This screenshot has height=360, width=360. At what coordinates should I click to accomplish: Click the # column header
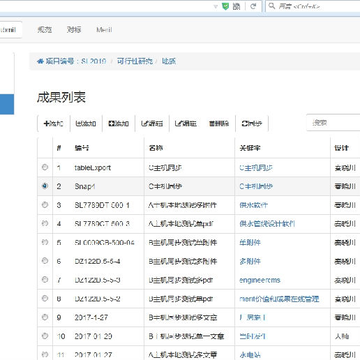point(59,148)
